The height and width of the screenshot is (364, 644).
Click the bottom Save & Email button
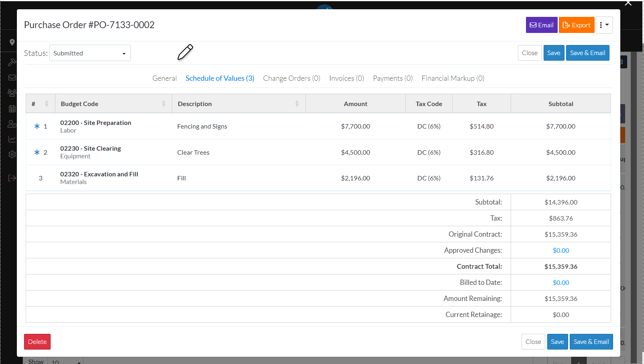[591, 342]
